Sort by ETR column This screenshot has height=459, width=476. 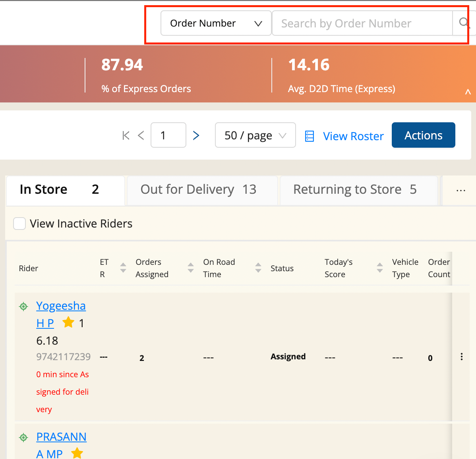coord(123,268)
